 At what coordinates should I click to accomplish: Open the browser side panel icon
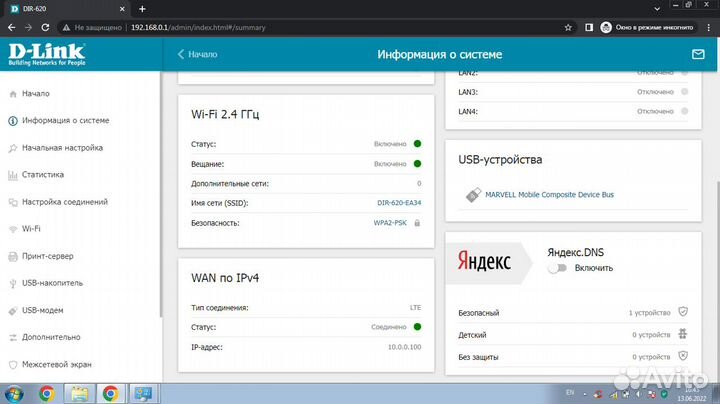pos(589,28)
